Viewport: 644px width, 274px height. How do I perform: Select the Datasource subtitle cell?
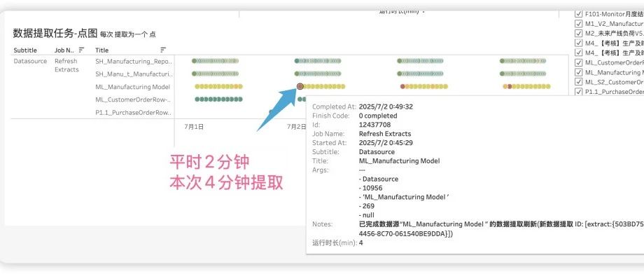pyautogui.click(x=30, y=61)
